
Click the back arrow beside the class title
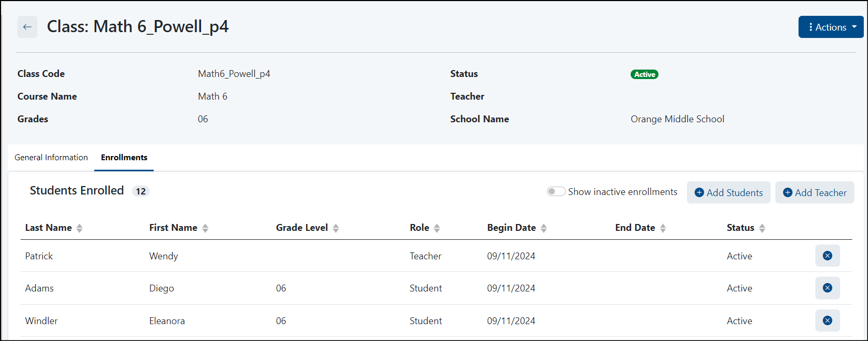click(27, 27)
